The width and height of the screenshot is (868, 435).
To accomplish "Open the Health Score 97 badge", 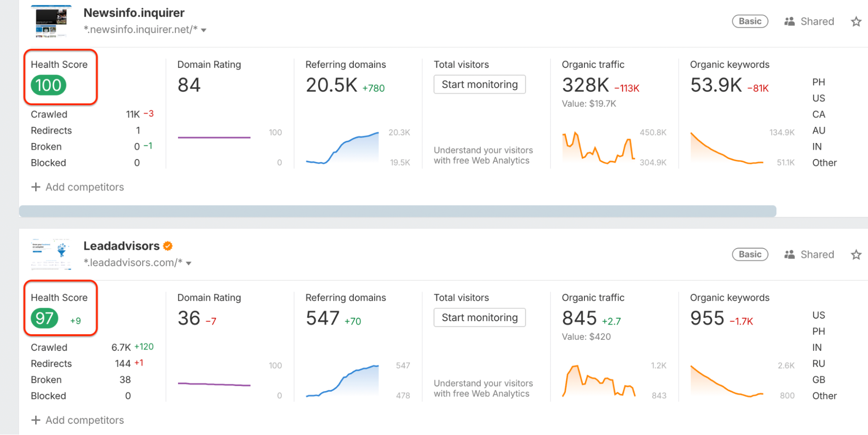I will click(45, 319).
